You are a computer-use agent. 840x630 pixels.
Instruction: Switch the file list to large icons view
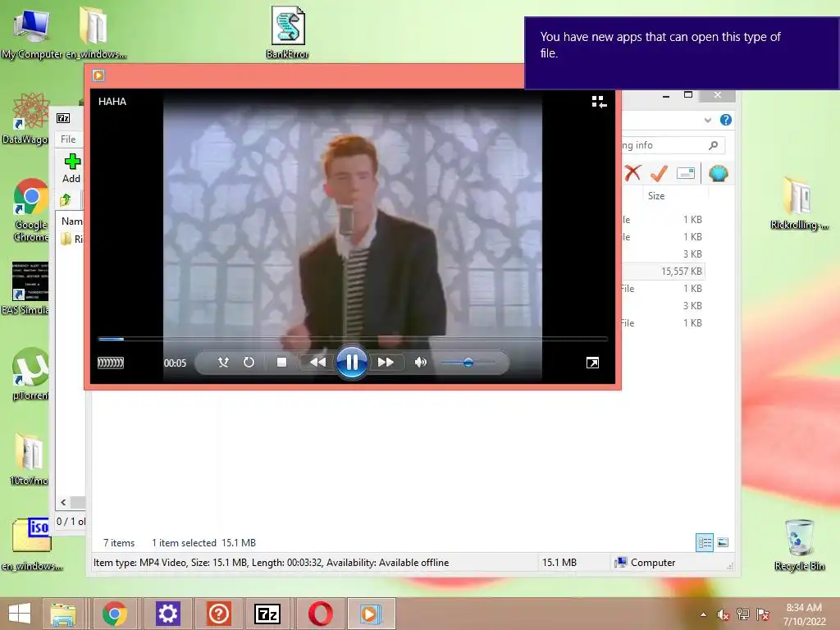point(723,543)
